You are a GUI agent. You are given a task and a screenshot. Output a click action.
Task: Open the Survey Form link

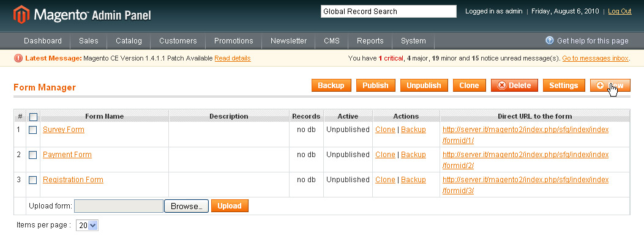coord(64,129)
